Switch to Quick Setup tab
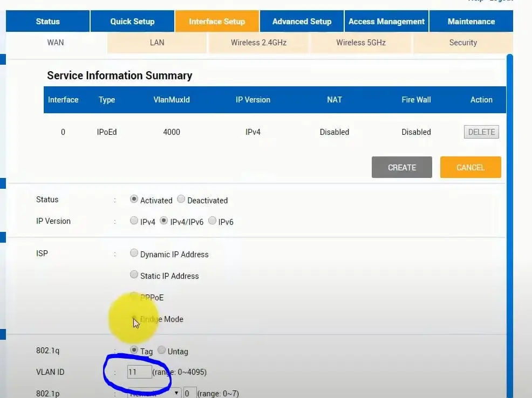 (132, 22)
